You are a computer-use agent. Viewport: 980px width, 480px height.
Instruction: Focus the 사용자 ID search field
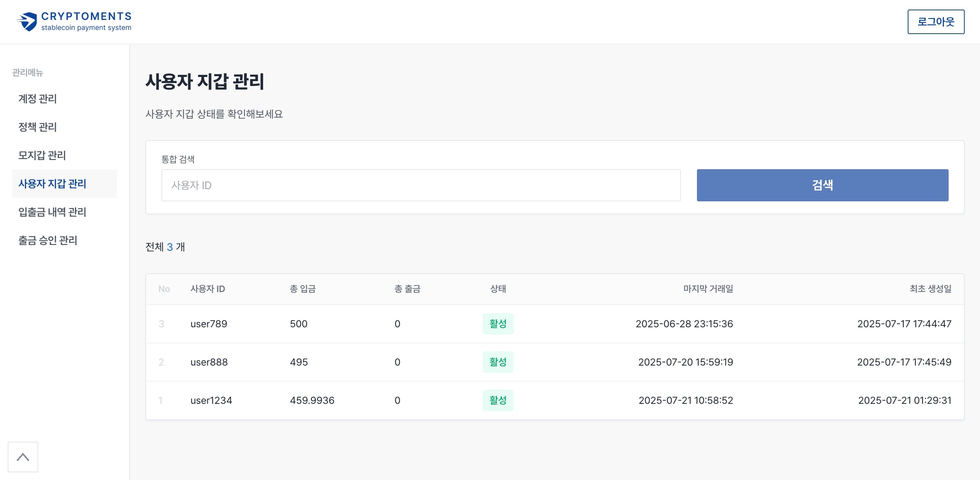point(421,185)
